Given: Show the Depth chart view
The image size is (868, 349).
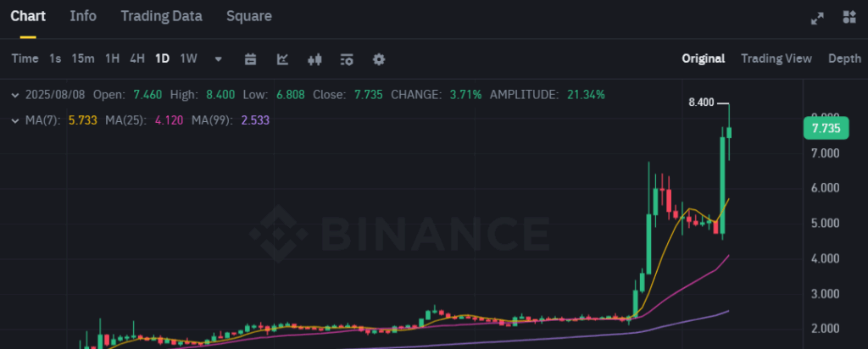Looking at the screenshot, I should (x=844, y=58).
